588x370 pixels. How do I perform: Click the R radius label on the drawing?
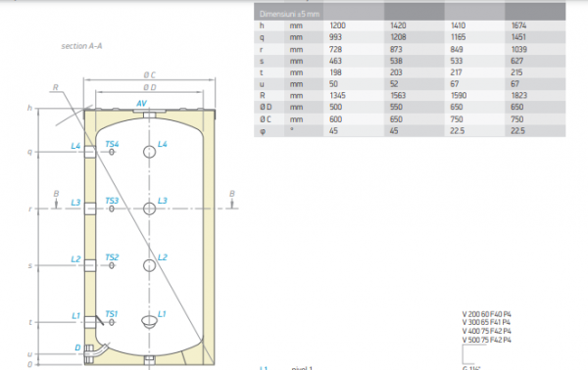click(x=56, y=87)
